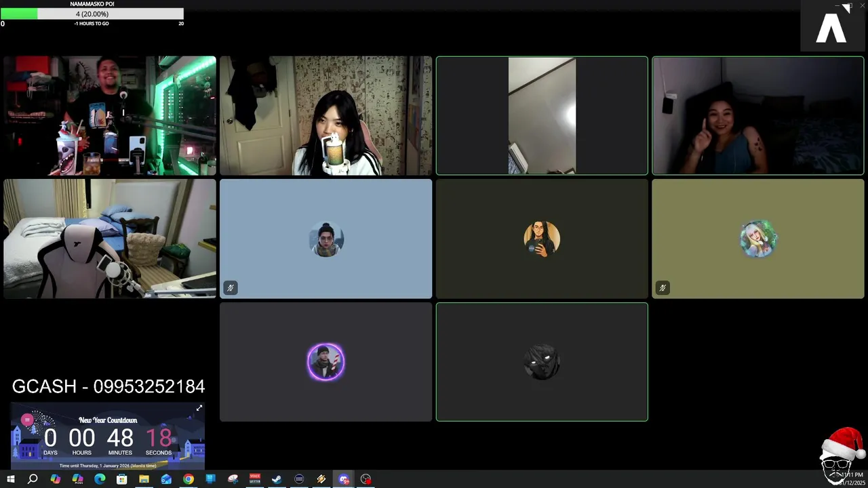This screenshot has width=868, height=488.
Task: Switch to Discord taskbar icon
Action: pos(344,479)
